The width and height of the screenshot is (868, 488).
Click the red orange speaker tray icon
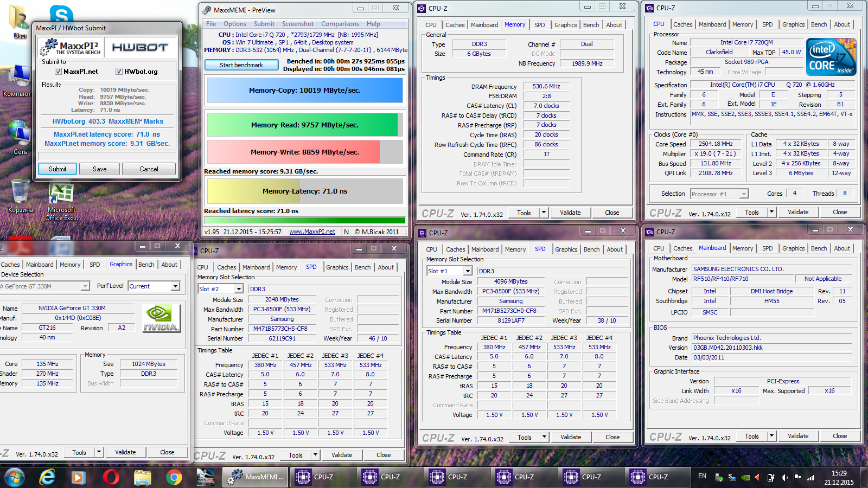pyautogui.click(x=758, y=477)
